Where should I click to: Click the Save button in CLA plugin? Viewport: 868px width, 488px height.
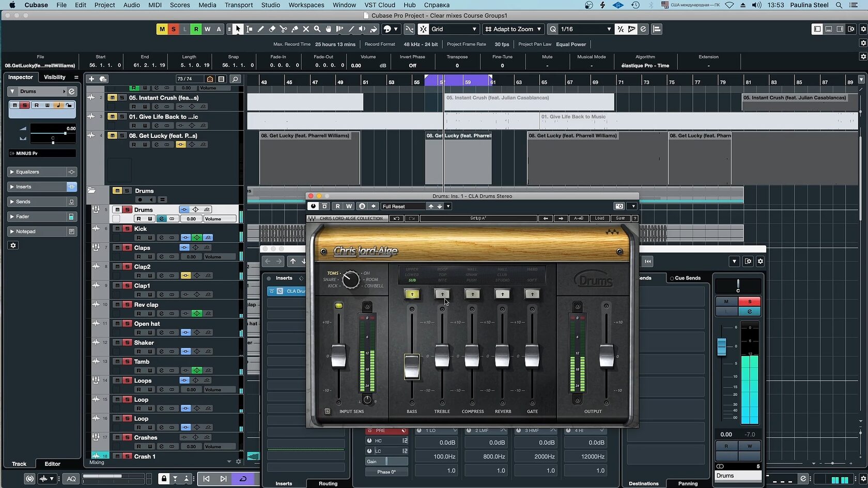click(x=620, y=218)
